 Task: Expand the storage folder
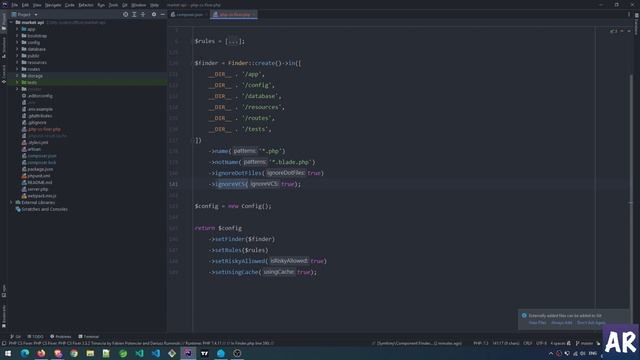(17, 76)
